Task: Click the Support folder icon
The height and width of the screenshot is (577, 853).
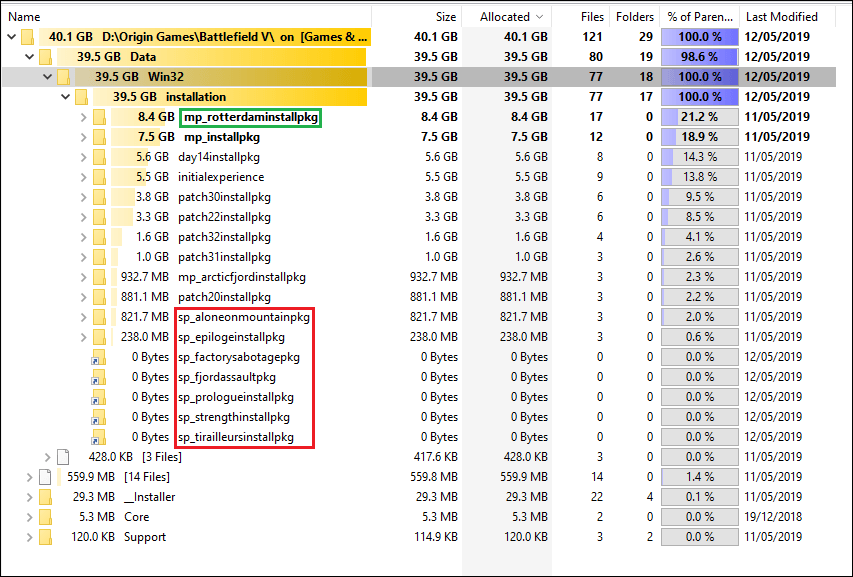Action: click(x=44, y=537)
